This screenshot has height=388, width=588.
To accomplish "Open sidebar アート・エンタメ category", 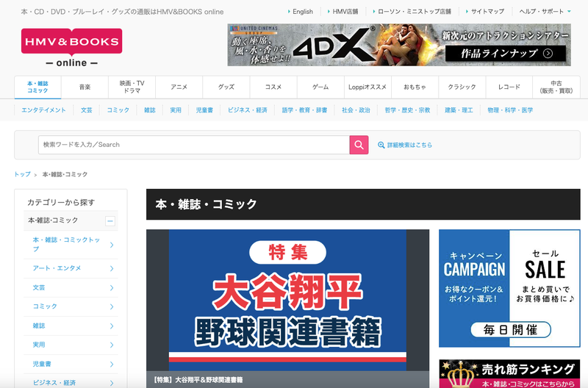I will pos(57,268).
